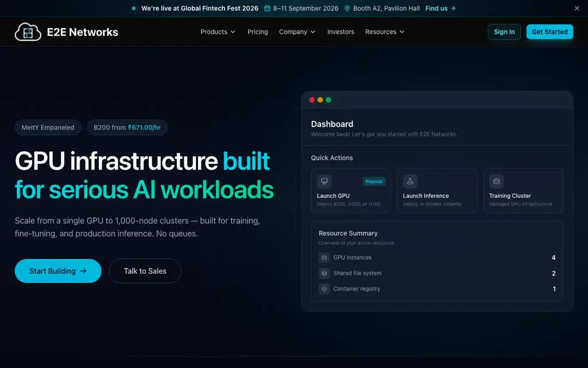
Task: Click the live status dot in banner
Action: 133,8
